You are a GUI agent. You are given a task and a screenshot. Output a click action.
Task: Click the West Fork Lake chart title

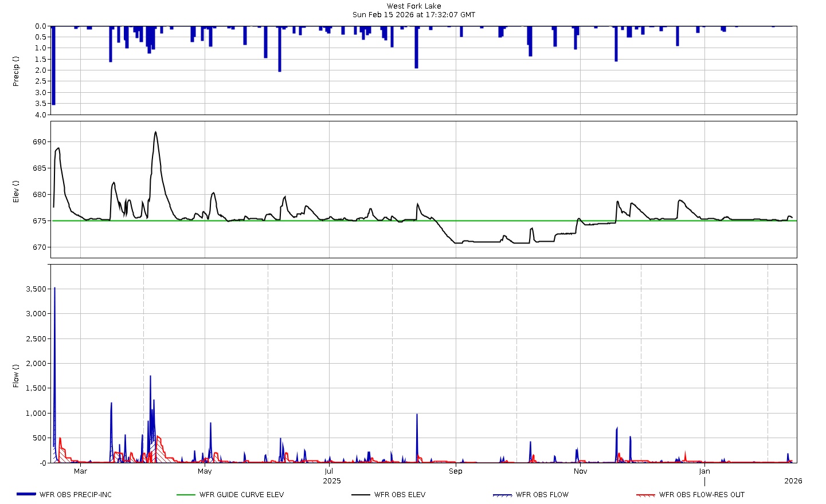[414, 6]
